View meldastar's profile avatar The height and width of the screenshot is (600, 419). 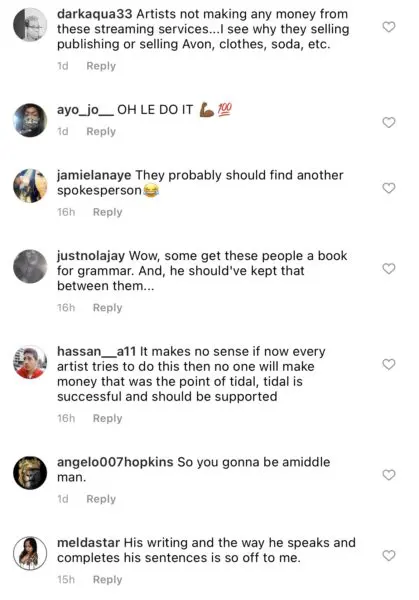[x=30, y=553]
